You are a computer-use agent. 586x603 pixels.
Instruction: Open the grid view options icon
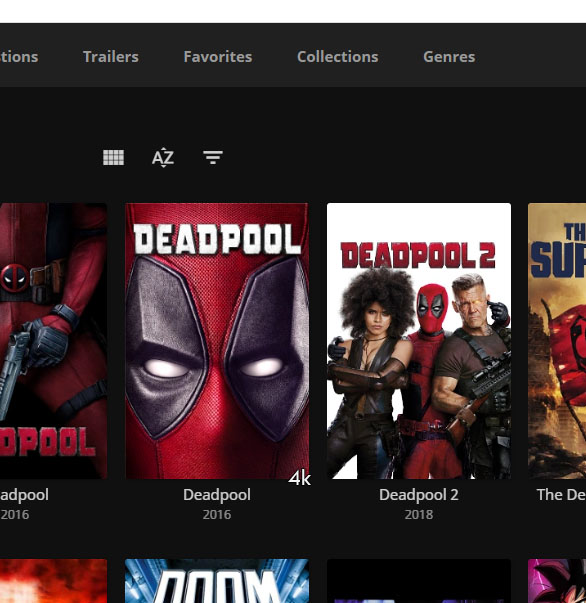113,157
